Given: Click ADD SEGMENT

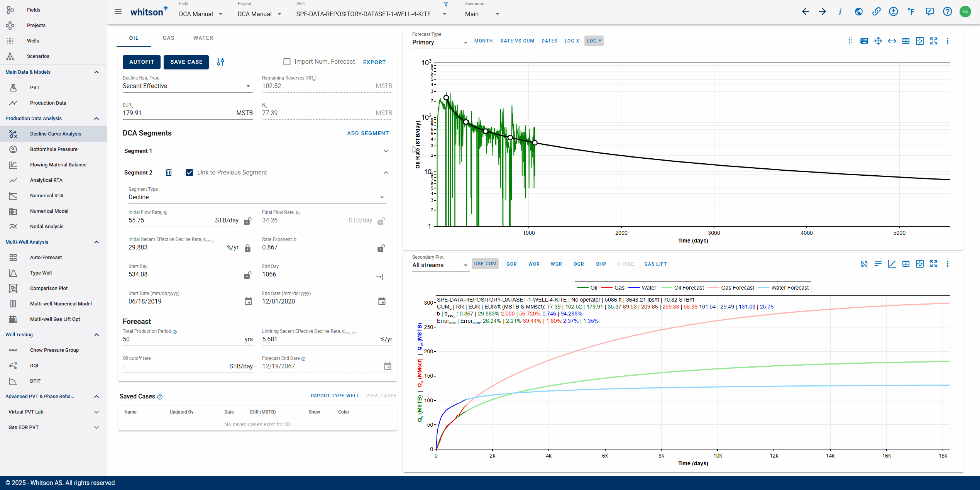Looking at the screenshot, I should coord(368,133).
